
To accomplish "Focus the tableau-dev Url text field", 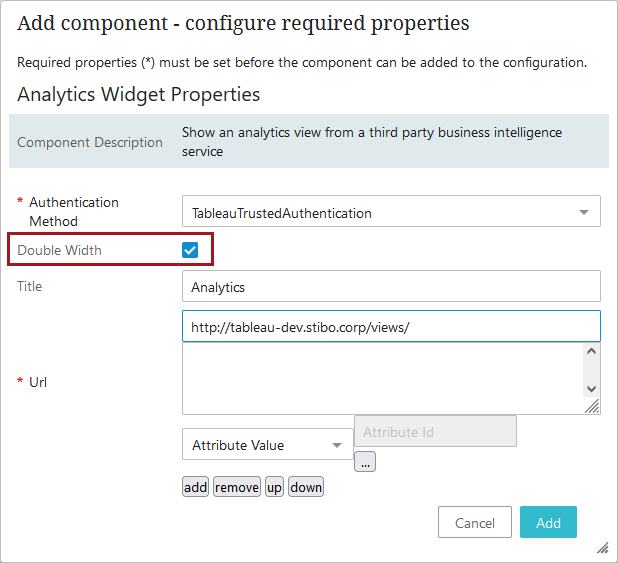I will [x=390, y=326].
